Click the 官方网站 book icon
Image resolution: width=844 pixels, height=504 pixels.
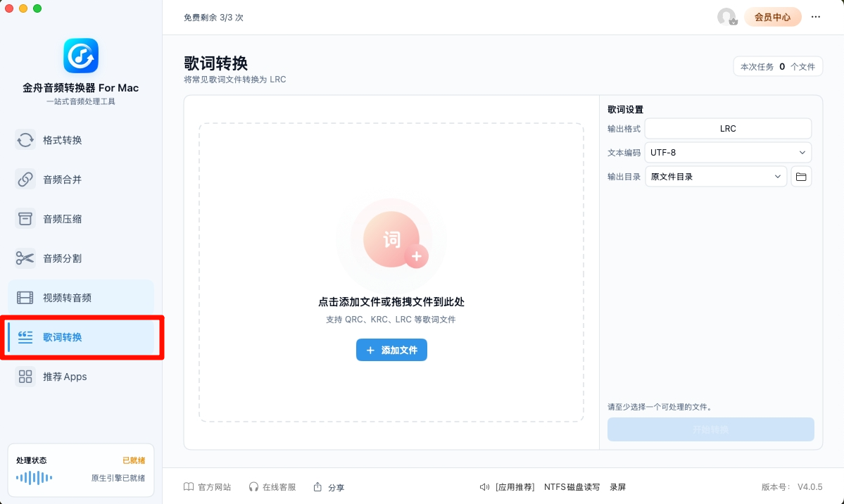(x=189, y=487)
